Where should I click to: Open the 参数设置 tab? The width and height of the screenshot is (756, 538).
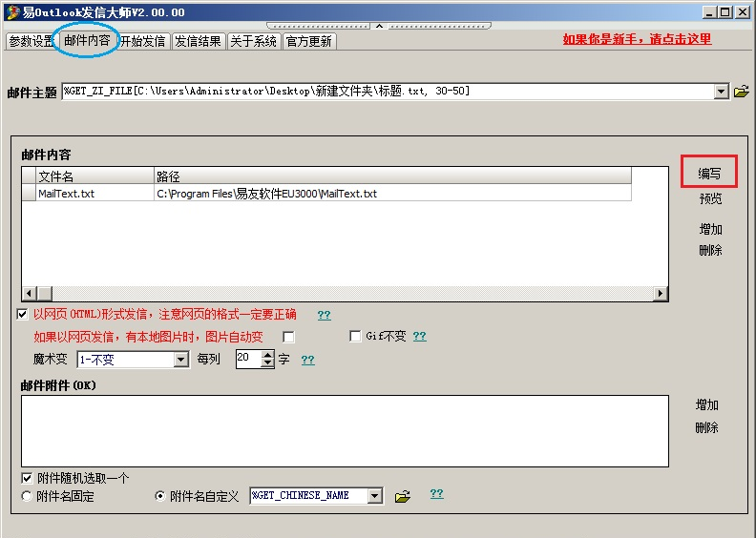pyautogui.click(x=31, y=41)
